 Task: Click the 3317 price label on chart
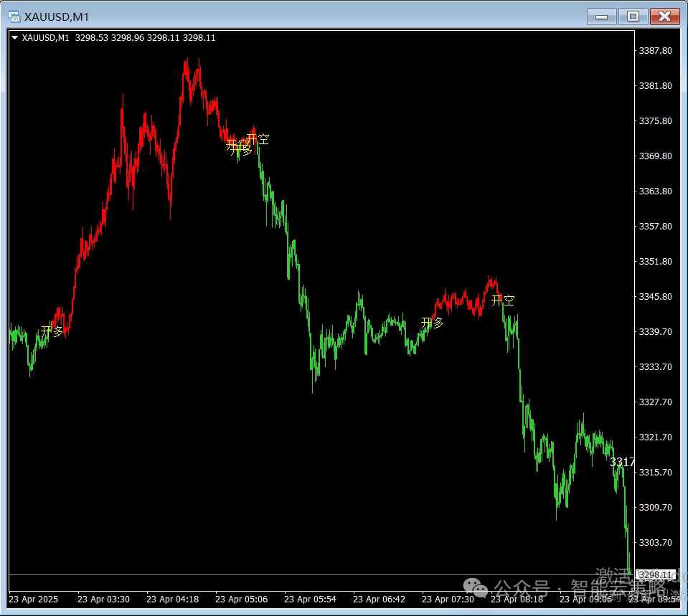click(622, 462)
